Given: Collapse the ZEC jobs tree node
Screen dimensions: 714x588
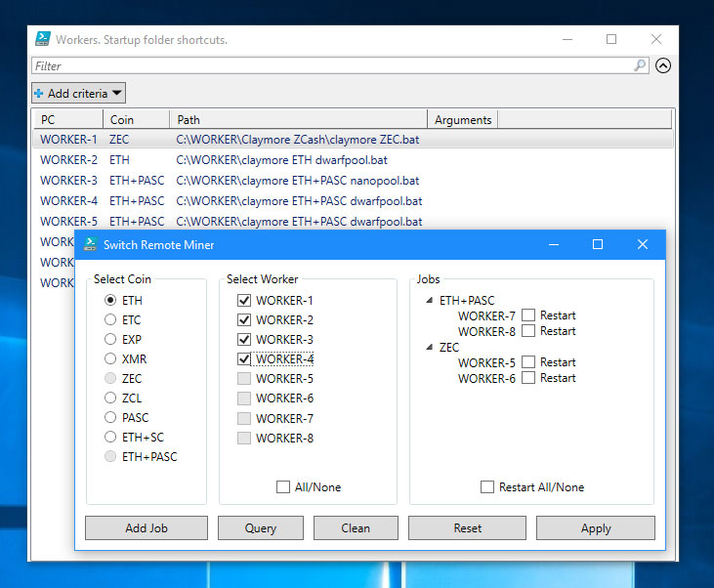Looking at the screenshot, I should coord(430,348).
